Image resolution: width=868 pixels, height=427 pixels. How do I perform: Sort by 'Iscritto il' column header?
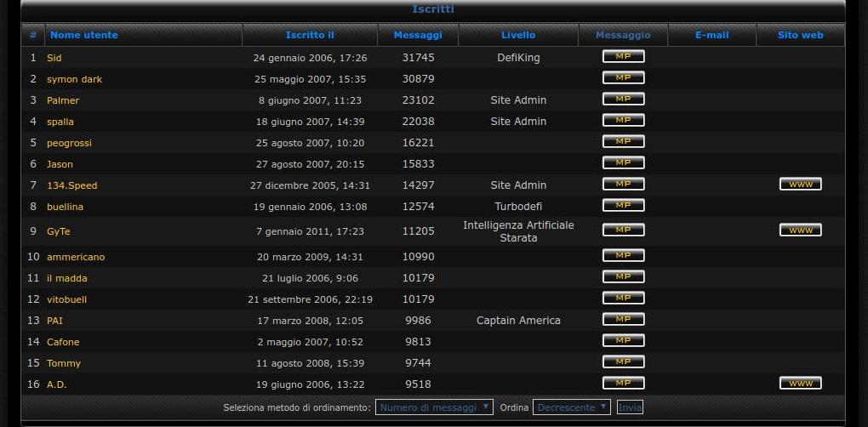click(310, 35)
